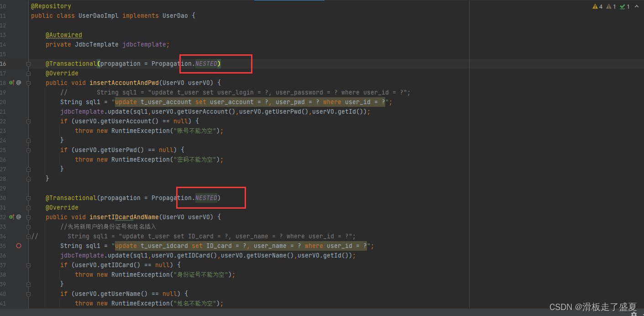Viewport: 644px width, 316px height.
Task: Click the NESTED constant on line 30
Action: (206, 198)
